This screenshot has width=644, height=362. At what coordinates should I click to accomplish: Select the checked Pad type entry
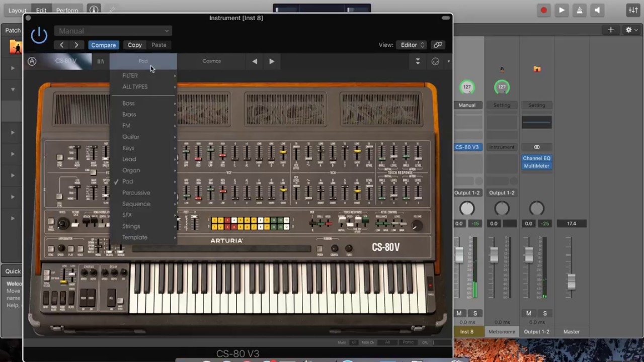(143, 182)
